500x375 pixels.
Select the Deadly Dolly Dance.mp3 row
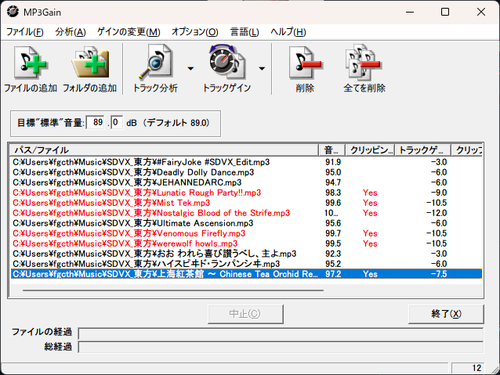pyautogui.click(x=246, y=172)
